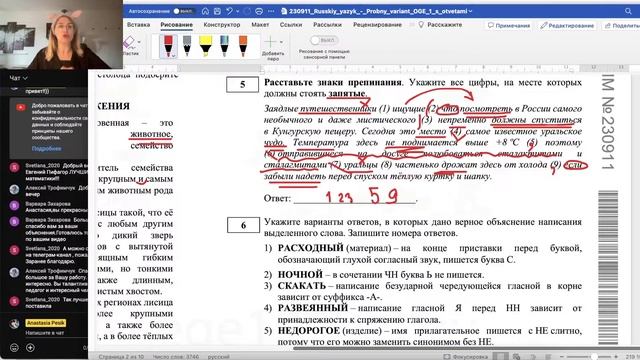The image size is (640, 360).
Task: Click the Anastasia Pesik name badge
Action: tap(46, 323)
